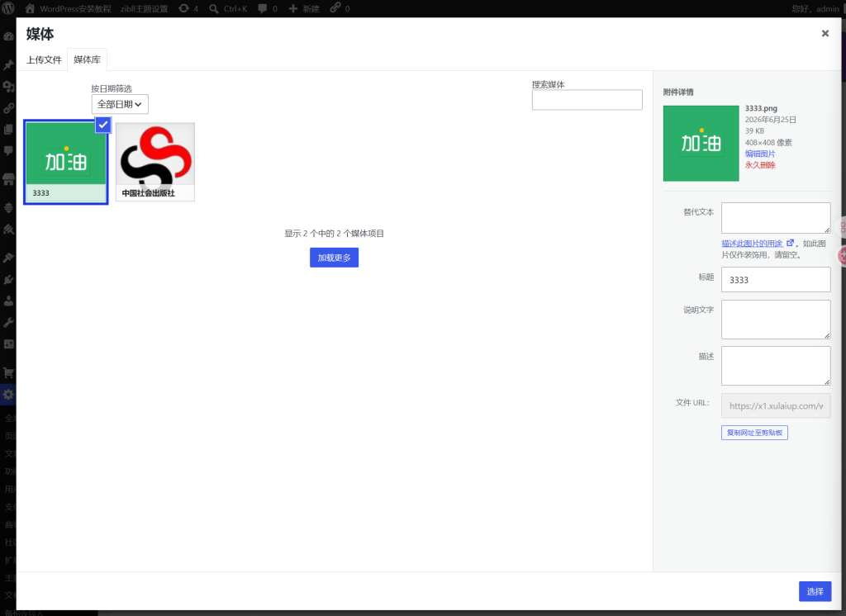Click the home icon WordPress安装教程
This screenshot has height=616, width=846.
[x=31, y=8]
